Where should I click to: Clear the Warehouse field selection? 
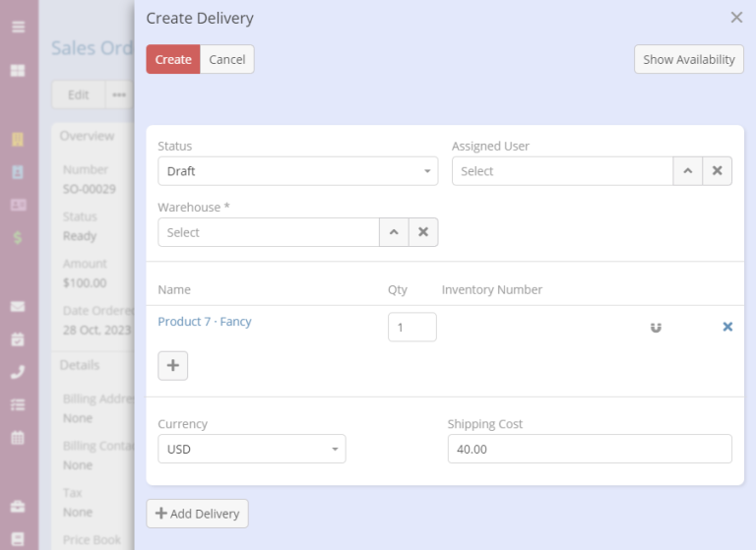tap(423, 232)
